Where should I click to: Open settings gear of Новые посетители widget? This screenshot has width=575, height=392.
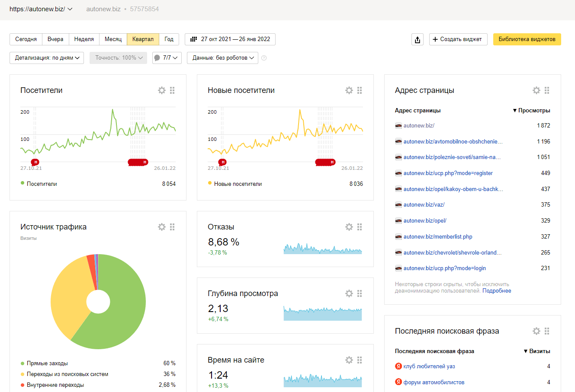pyautogui.click(x=349, y=90)
